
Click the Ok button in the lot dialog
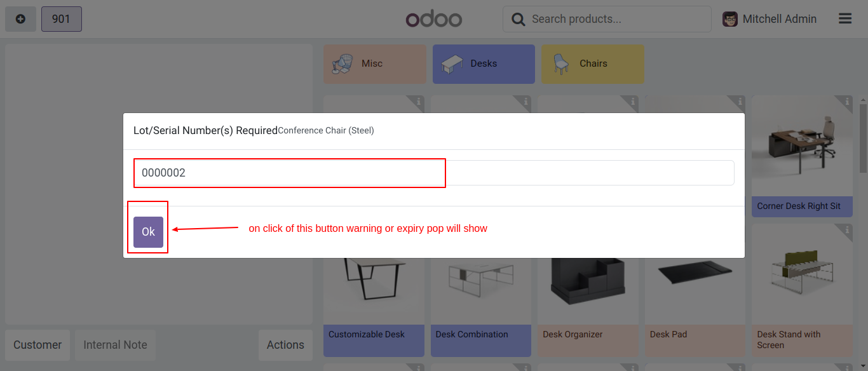[148, 232]
